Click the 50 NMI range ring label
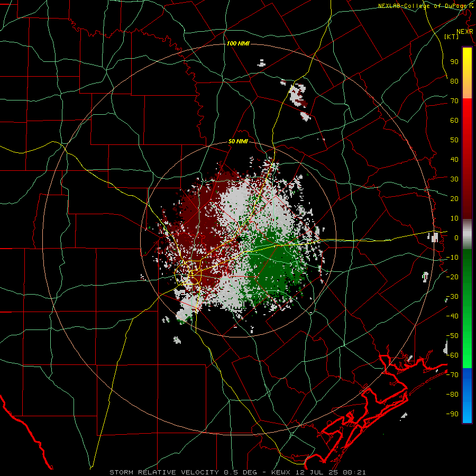 pos(238,141)
